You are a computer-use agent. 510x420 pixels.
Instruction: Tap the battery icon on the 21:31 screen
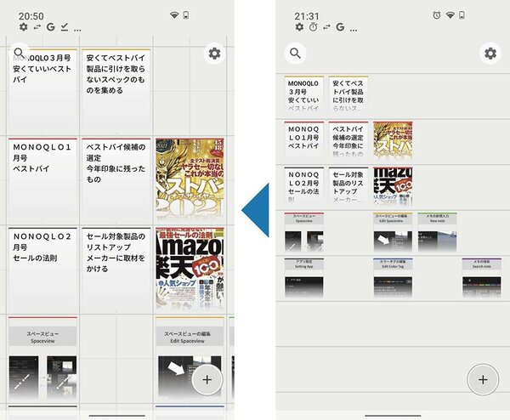tap(462, 15)
